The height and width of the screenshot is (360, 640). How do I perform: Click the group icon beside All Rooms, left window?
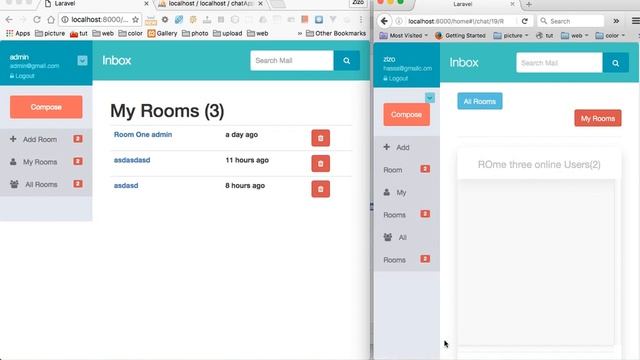pos(14,184)
